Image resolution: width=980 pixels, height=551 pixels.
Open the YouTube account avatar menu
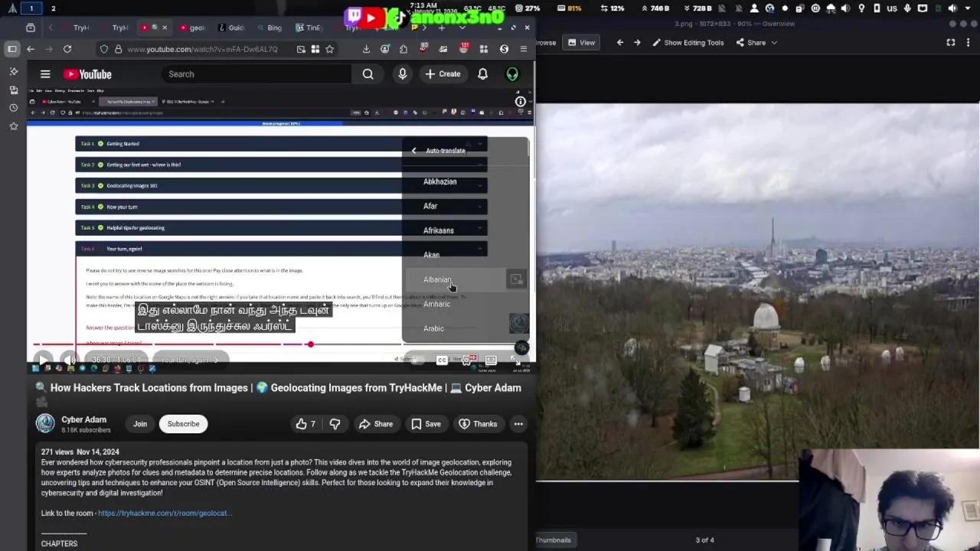[512, 74]
